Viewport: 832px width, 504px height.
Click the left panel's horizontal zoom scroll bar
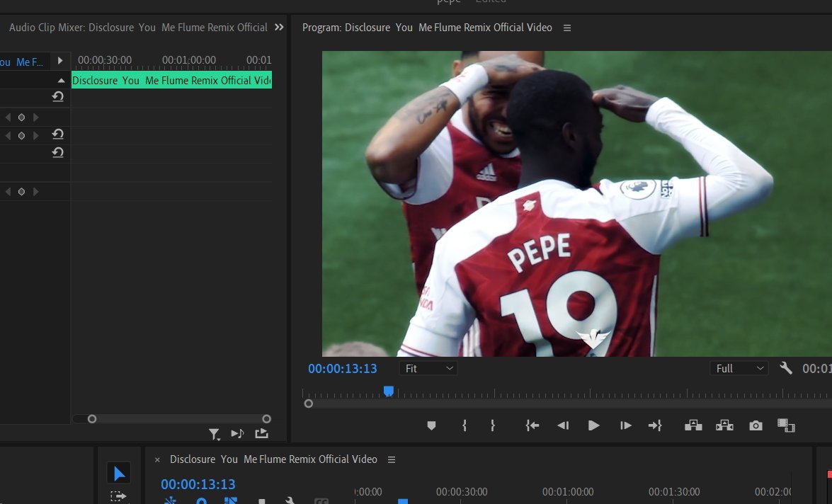pyautogui.click(x=179, y=419)
